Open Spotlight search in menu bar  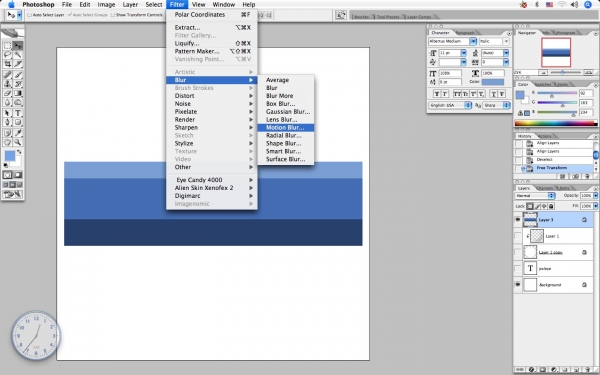click(588, 5)
